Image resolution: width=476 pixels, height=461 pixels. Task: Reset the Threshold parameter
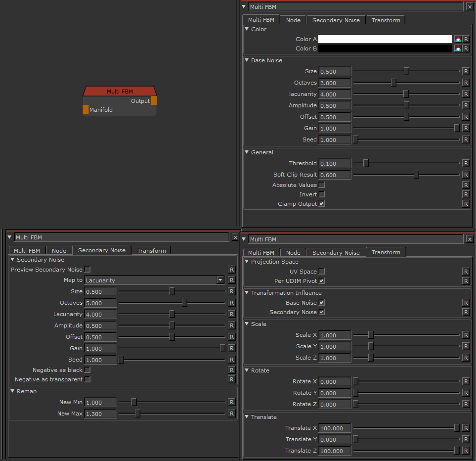click(x=465, y=163)
